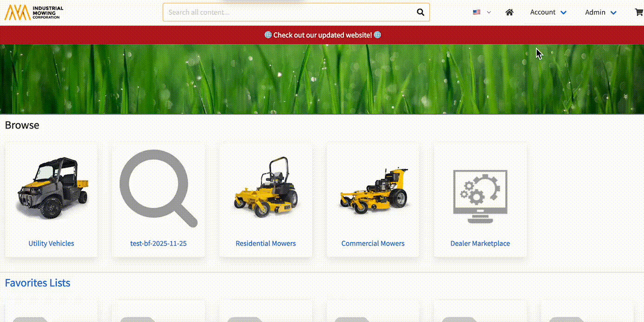
Task: Click the Industrial Mowing Corporation logo
Action: [34, 13]
